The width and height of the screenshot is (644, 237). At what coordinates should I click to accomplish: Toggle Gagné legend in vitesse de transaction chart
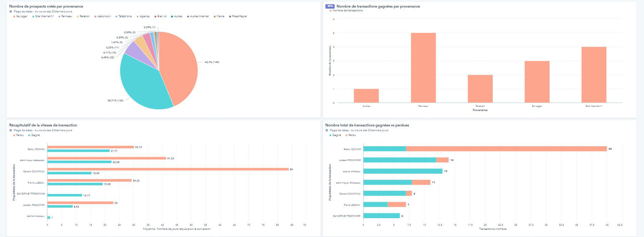[x=34, y=135]
